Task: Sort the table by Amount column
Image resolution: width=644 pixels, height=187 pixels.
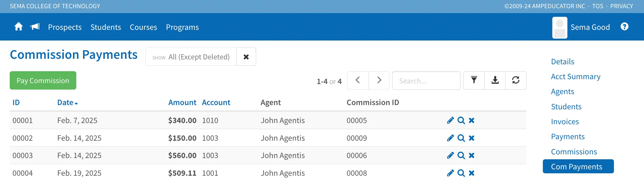Action: coord(182,103)
